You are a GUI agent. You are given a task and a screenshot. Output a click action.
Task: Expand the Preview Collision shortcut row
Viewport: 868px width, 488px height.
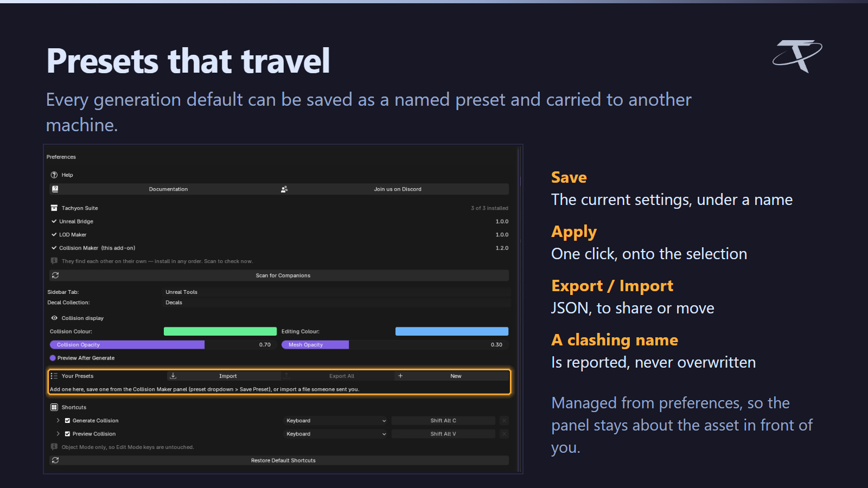pyautogui.click(x=58, y=434)
